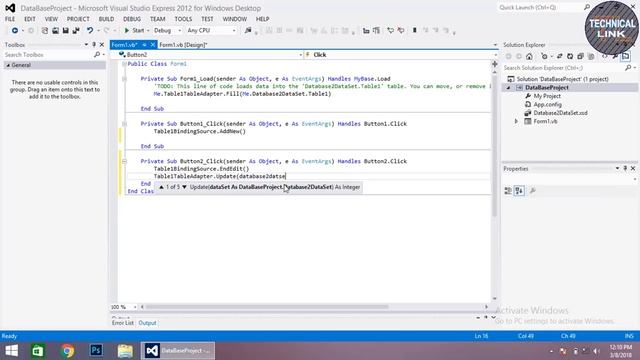Click the Collapse All icon in Solution Explorer
Screen dimensions: 640x360
coord(580,56)
